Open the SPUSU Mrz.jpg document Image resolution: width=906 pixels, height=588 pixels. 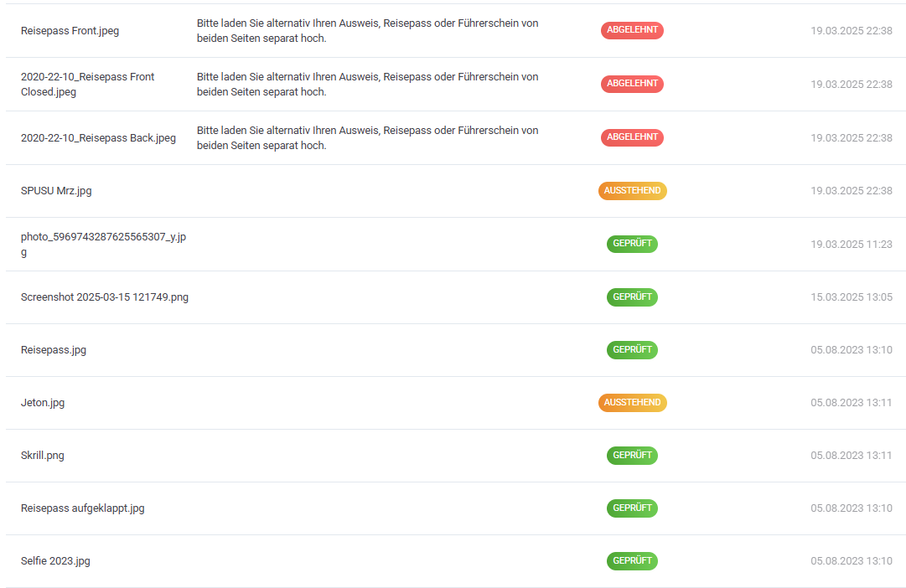[x=56, y=191]
